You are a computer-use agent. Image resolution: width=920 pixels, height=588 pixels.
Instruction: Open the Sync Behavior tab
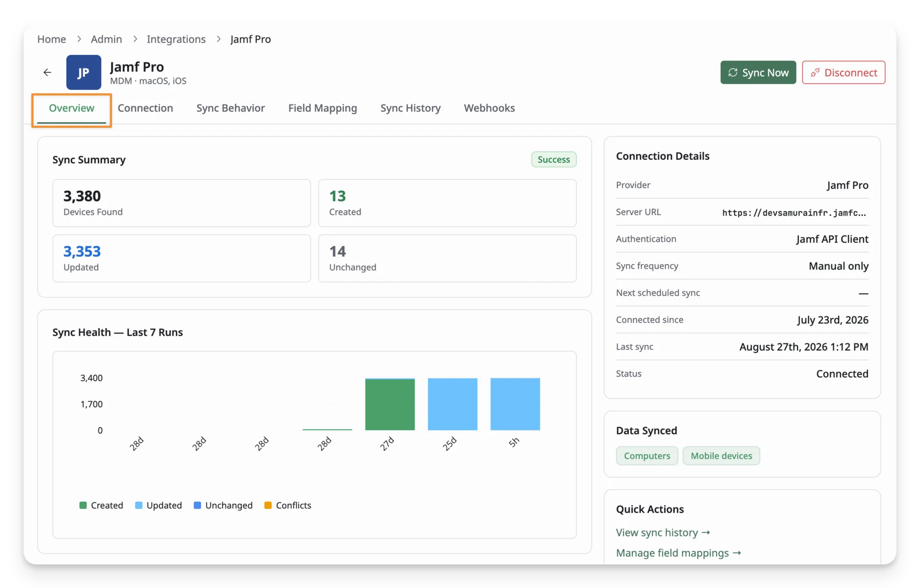tap(230, 108)
